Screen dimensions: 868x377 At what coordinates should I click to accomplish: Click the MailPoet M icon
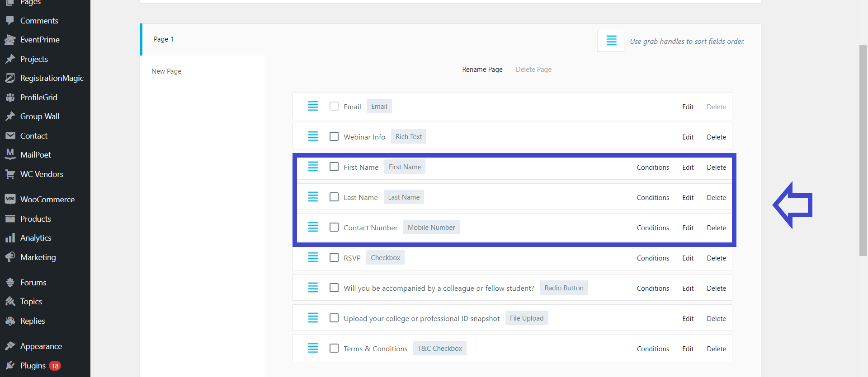point(10,155)
